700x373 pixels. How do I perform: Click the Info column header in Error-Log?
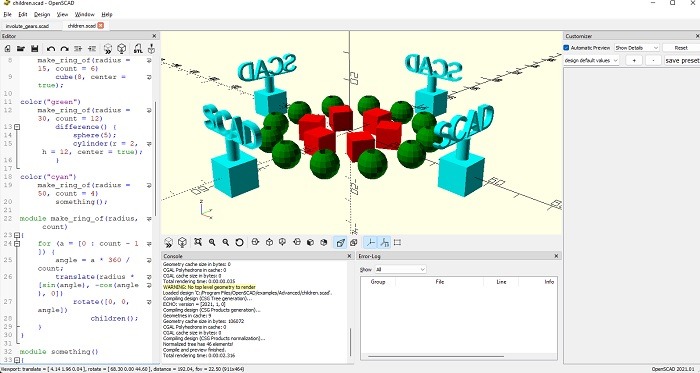(549, 282)
